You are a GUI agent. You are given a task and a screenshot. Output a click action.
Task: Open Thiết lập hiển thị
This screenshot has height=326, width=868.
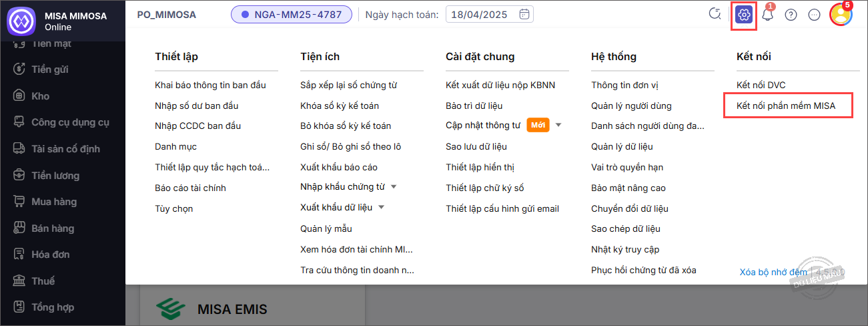[x=480, y=167]
